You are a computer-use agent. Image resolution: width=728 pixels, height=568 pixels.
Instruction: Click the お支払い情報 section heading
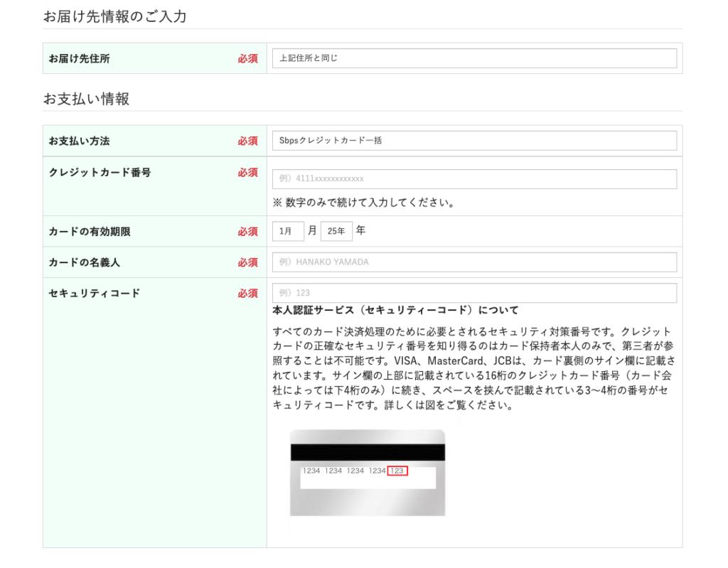86,99
